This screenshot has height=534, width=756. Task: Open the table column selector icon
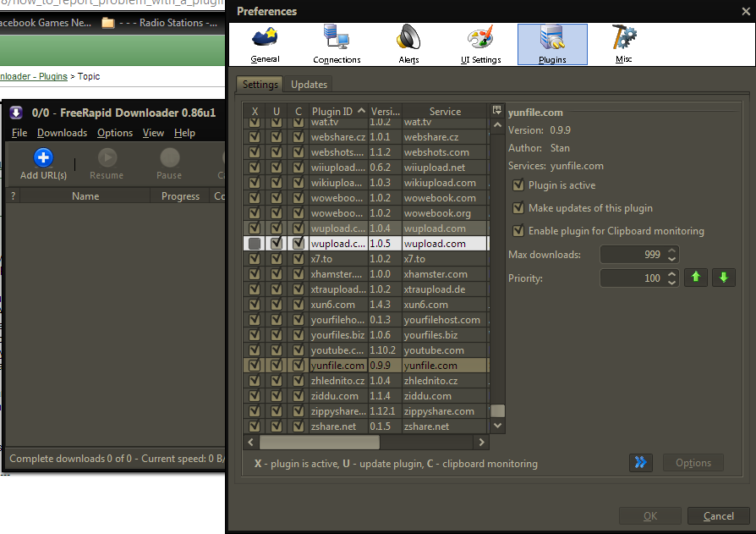[497, 111]
